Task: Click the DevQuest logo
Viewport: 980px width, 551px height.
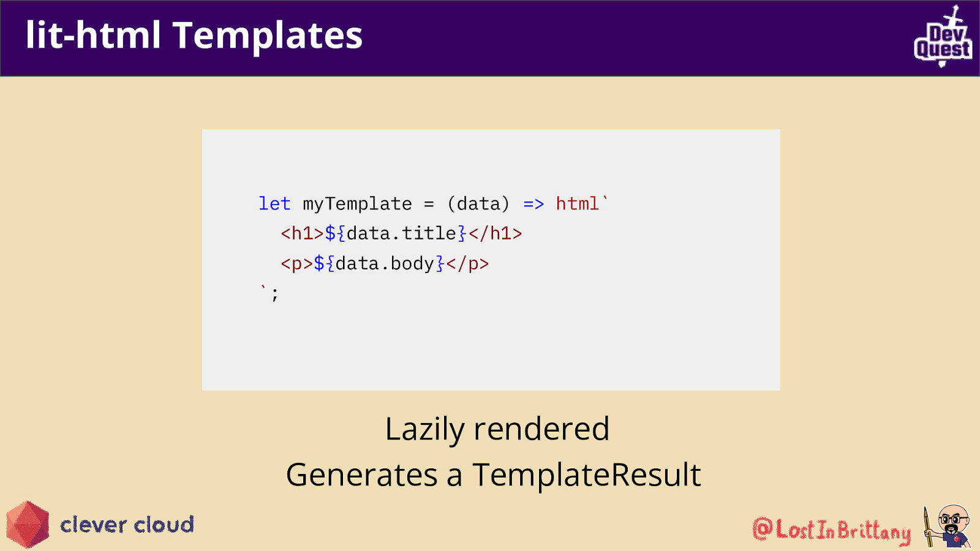Action: click(943, 36)
